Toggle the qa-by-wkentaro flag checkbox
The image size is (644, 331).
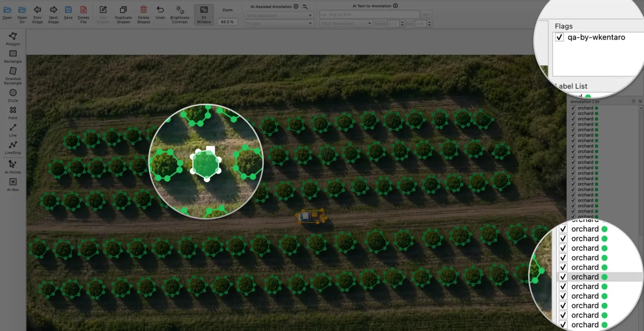559,37
